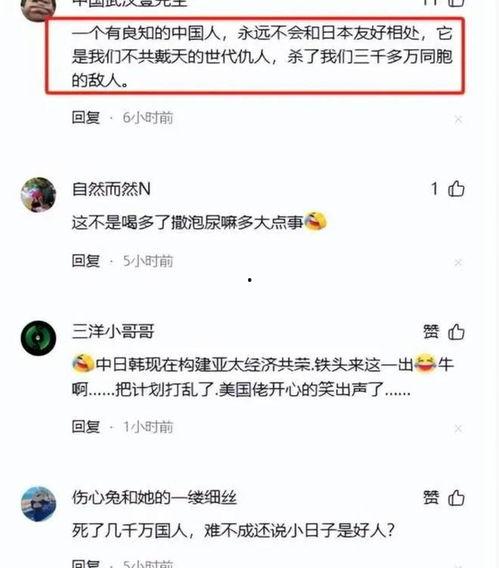Like the comment by 自然而然N
499x568 pixels.
coord(456,189)
